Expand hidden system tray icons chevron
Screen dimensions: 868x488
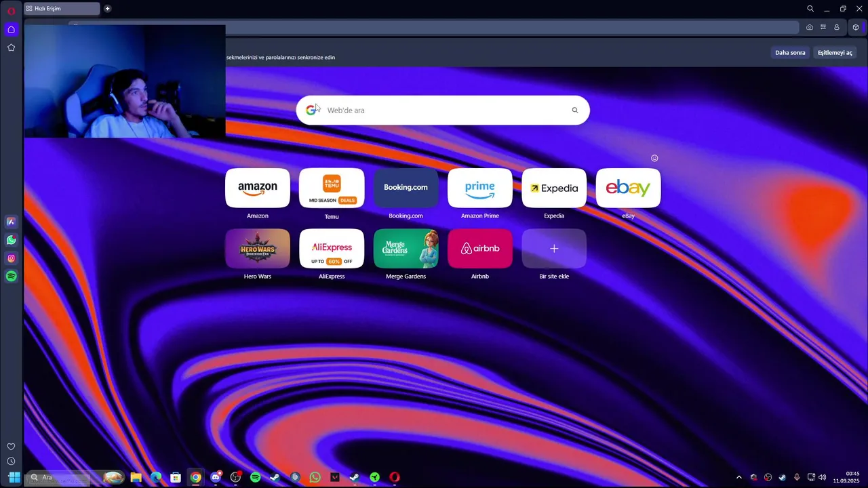tap(739, 477)
